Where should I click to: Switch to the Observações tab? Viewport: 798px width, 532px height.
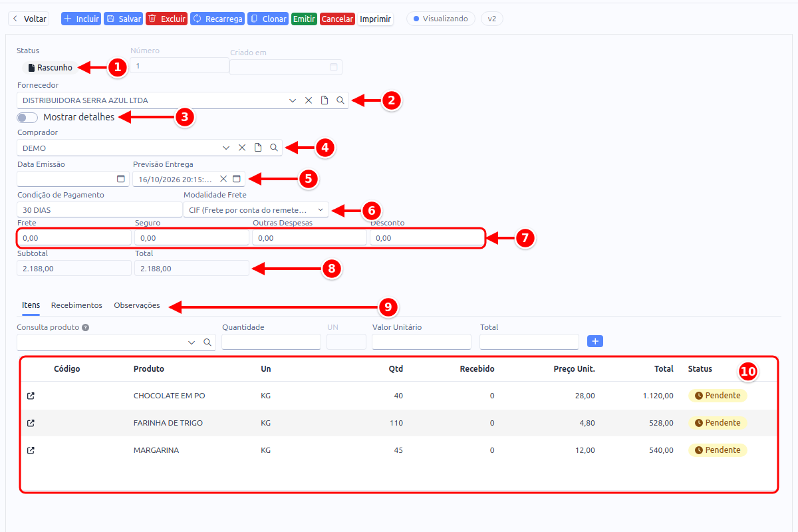137,305
